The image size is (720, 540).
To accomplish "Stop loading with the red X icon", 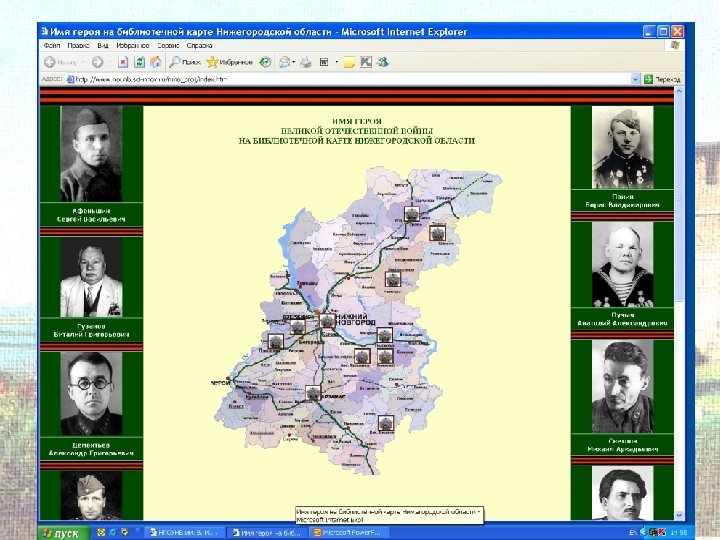I will pyautogui.click(x=123, y=62).
